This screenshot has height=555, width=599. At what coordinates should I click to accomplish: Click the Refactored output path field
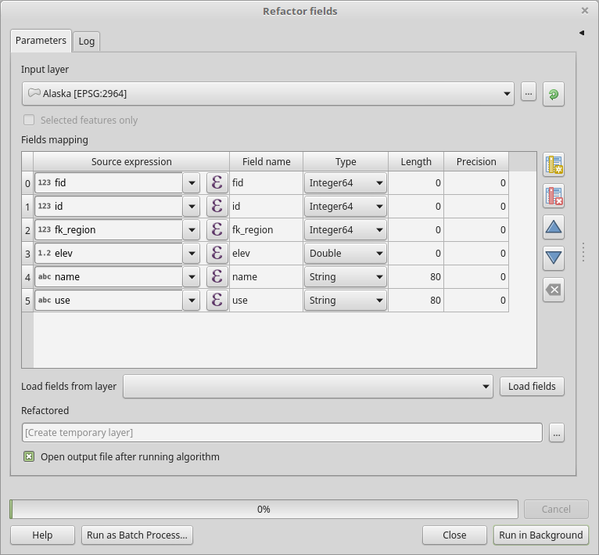[x=282, y=433]
